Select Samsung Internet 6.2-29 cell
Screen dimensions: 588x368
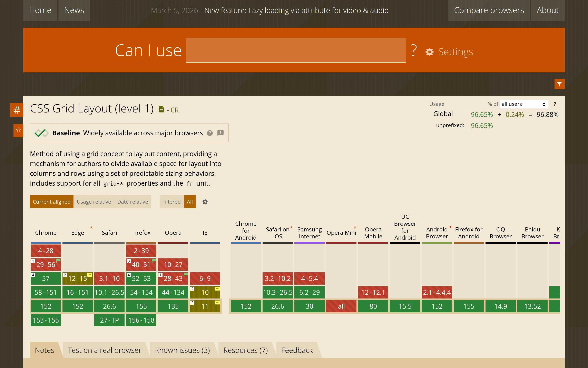pyautogui.click(x=309, y=292)
